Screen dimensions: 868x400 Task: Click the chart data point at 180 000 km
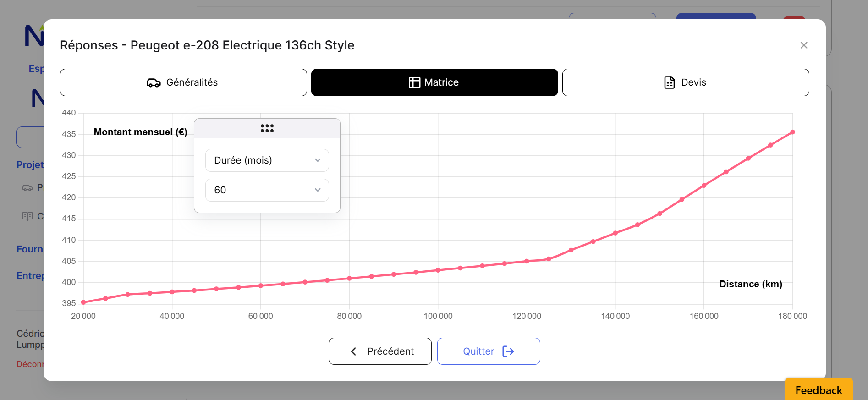pos(793,132)
